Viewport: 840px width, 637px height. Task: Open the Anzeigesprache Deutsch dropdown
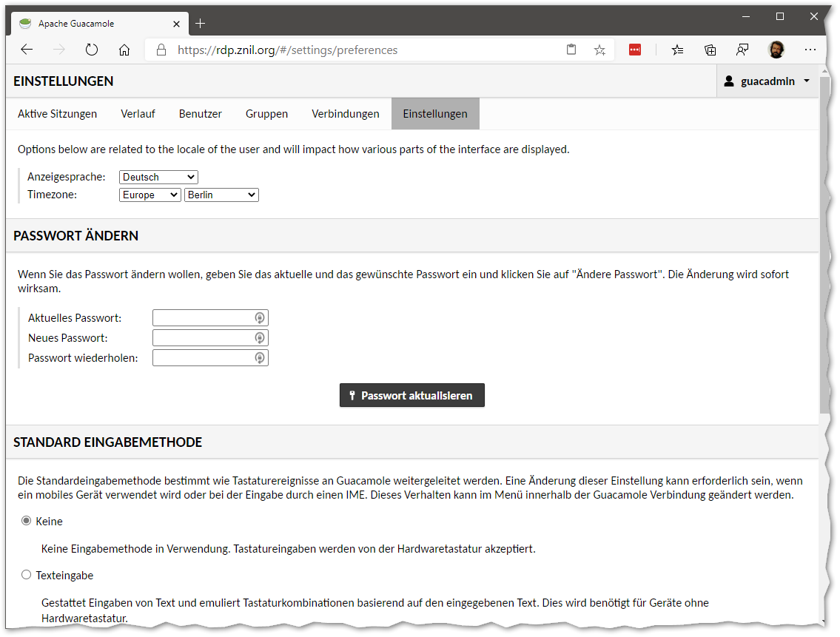click(x=158, y=177)
